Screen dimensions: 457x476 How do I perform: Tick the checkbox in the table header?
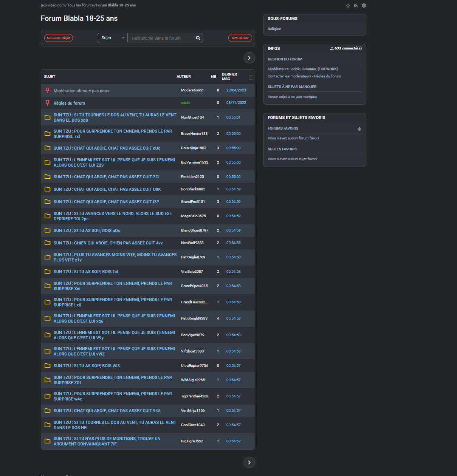click(251, 77)
